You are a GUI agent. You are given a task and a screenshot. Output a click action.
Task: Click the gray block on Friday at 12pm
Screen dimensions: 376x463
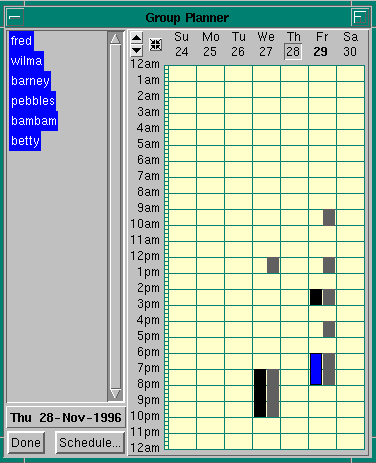tap(329, 265)
